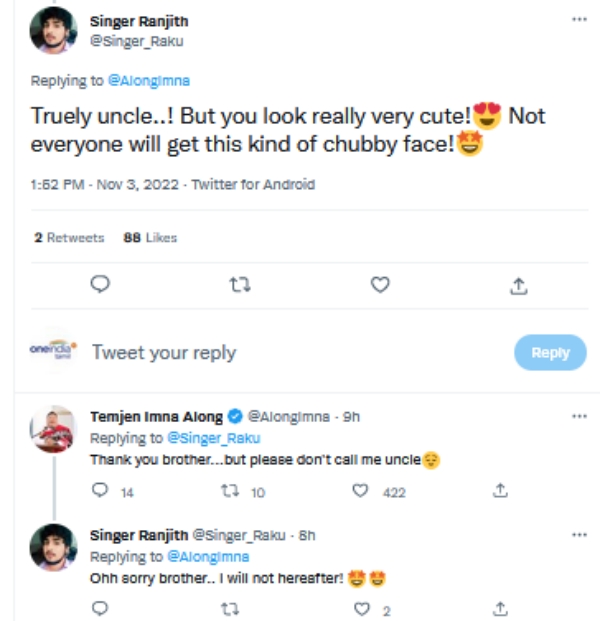
Task: Retweet the main tweet about chubby face
Action: coord(239,286)
